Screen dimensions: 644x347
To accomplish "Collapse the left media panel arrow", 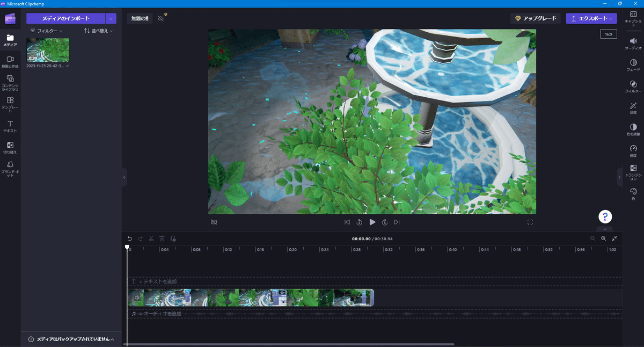I will coord(125,177).
